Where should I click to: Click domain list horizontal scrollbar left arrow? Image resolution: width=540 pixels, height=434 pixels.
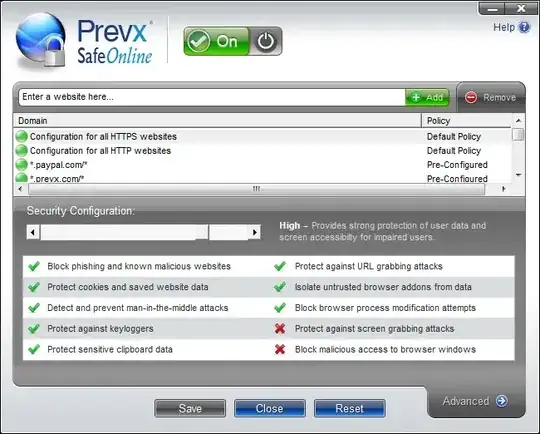pos(20,189)
